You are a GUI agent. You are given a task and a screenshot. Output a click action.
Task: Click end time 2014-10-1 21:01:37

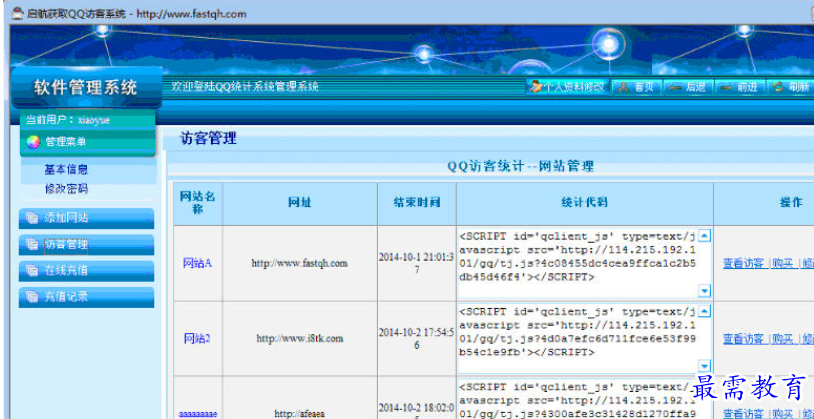[x=417, y=263]
